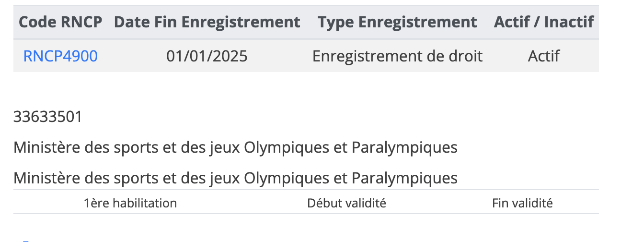
Task: Select the Début validité column header
Action: tap(346, 203)
